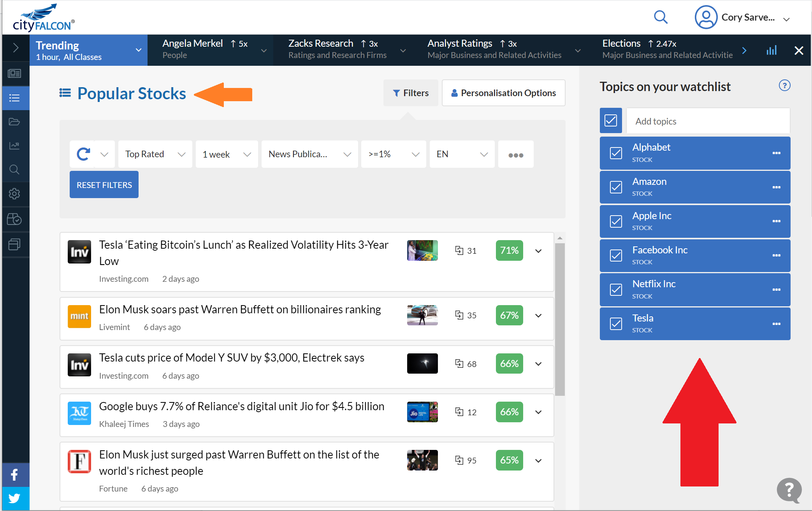Share via Facebook icon in sidebar
Image resolution: width=812 pixels, height=511 pixels.
pos(15,475)
